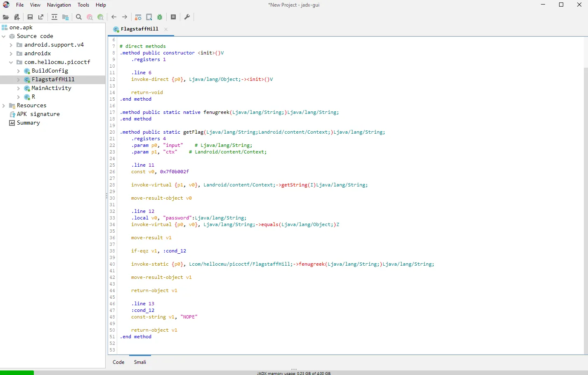Select the com.hellocmu.picoctf package
Viewport: 588px width, 375px height.
[x=57, y=62]
